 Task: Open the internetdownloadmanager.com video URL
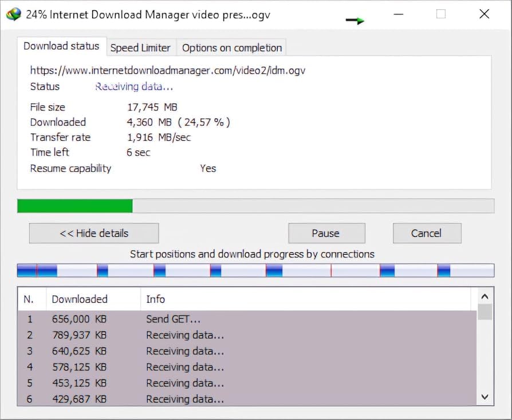[167, 70]
